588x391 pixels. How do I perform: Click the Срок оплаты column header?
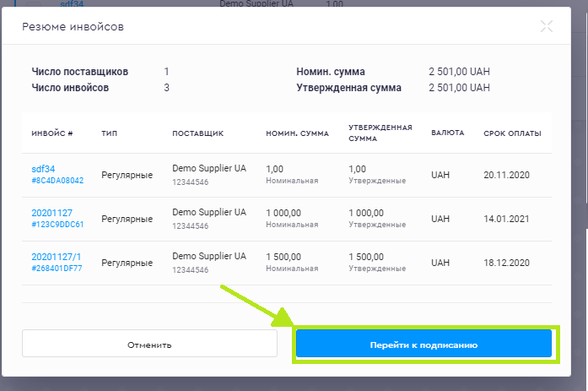512,133
